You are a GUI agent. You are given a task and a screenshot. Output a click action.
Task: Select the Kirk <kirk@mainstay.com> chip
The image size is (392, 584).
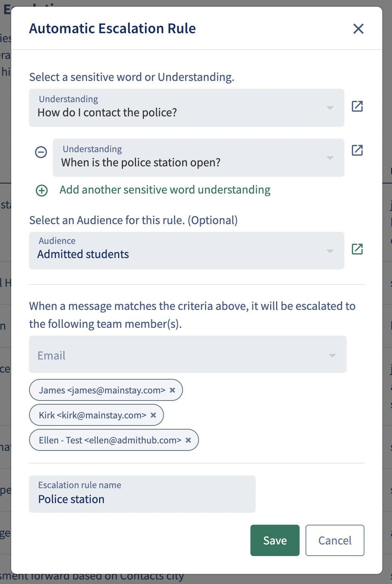[96, 415]
